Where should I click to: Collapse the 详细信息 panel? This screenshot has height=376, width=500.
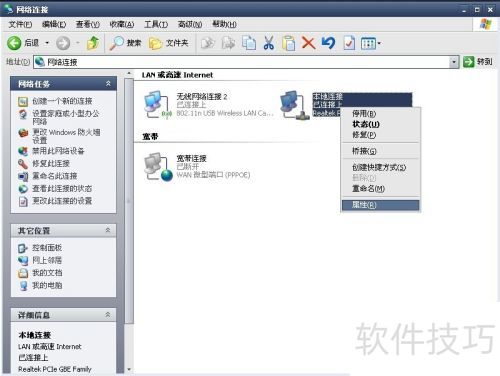click(x=108, y=315)
